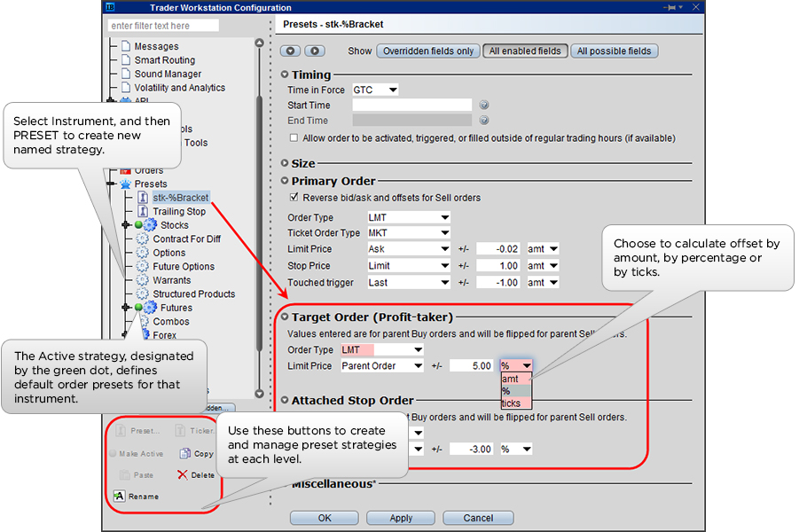Click the Trailing Stop preset icon

tap(144, 211)
